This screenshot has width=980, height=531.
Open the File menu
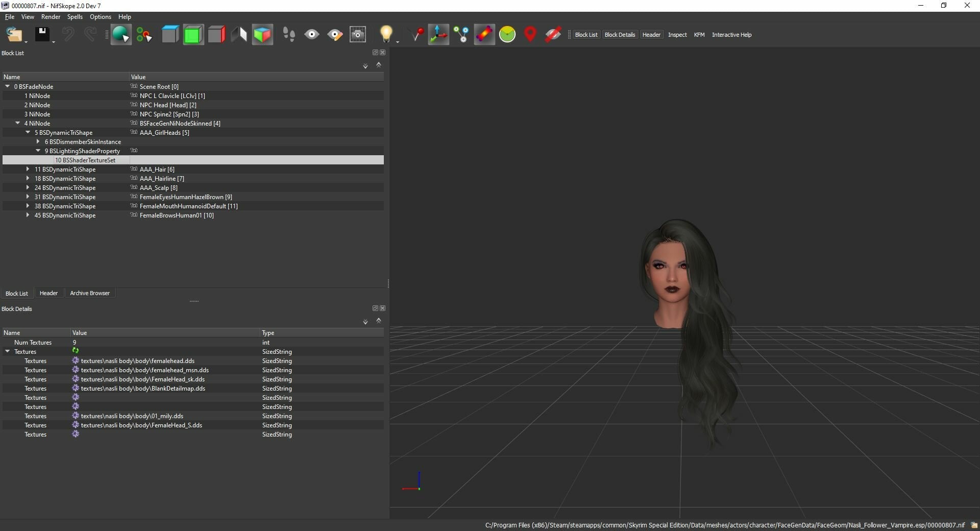(10, 17)
